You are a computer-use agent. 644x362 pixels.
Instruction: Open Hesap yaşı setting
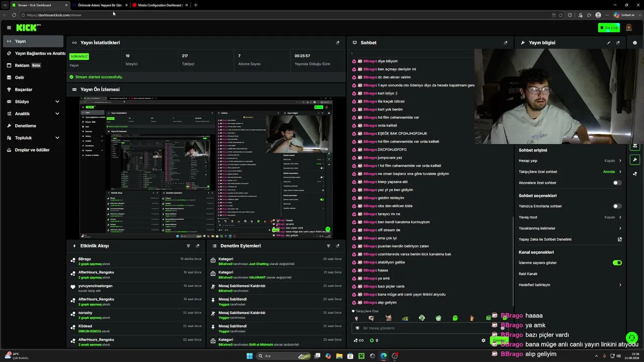[570, 161]
